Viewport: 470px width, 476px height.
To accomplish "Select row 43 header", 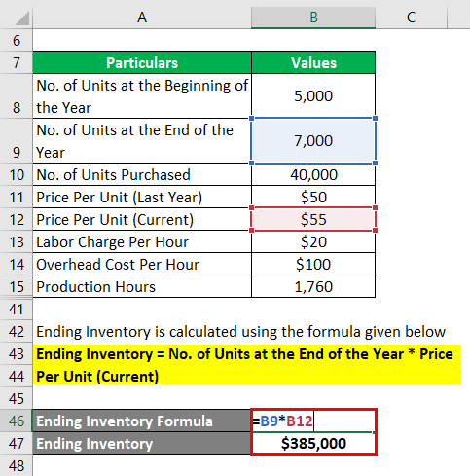I will [17, 354].
